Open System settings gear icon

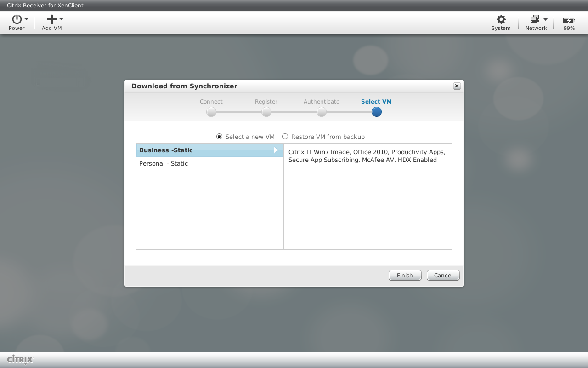pos(501,19)
